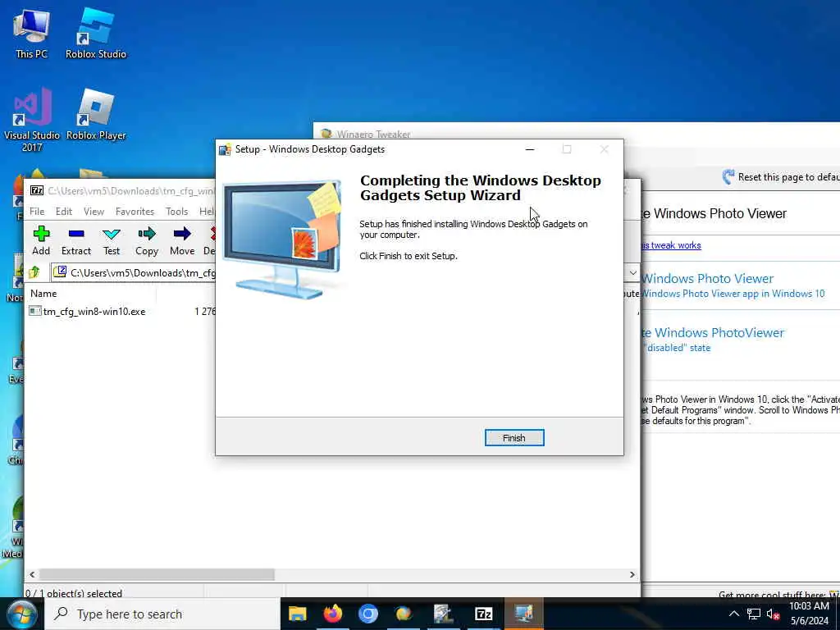Click Add in 7-Zip toolbar
The width and height of the screenshot is (840, 630).
click(41, 240)
